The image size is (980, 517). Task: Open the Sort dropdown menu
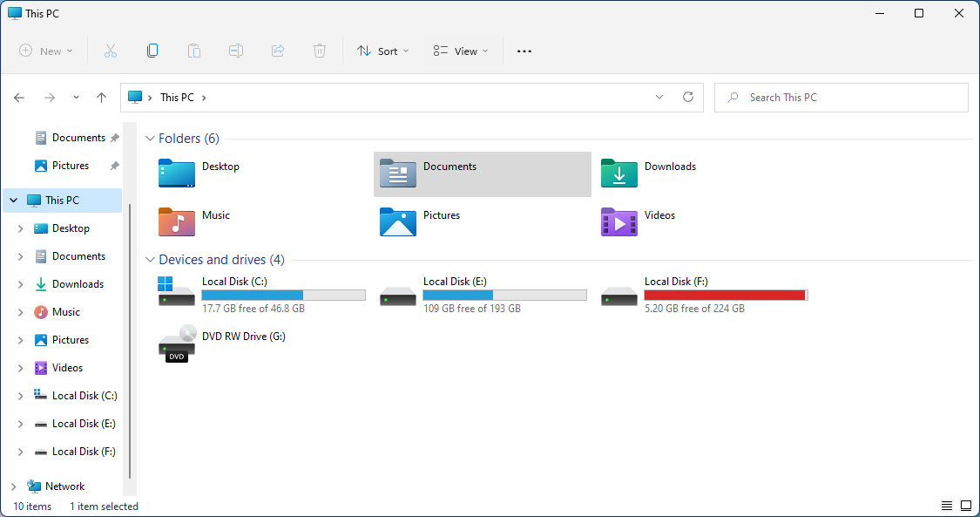382,51
